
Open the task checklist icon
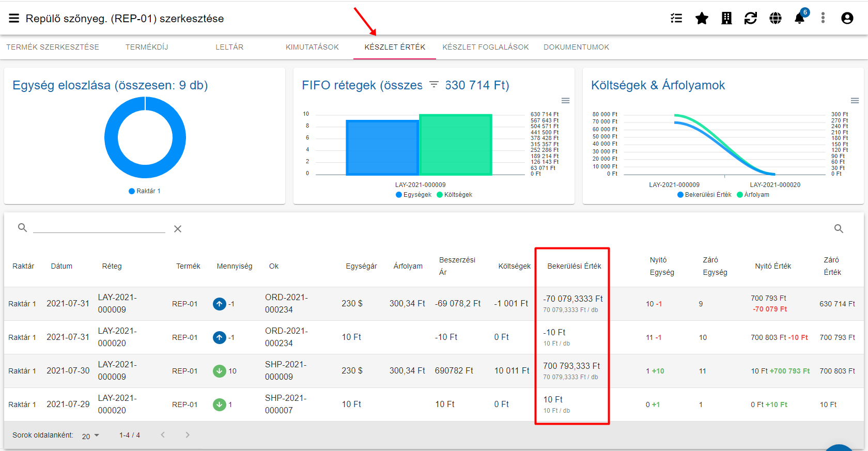coord(676,19)
